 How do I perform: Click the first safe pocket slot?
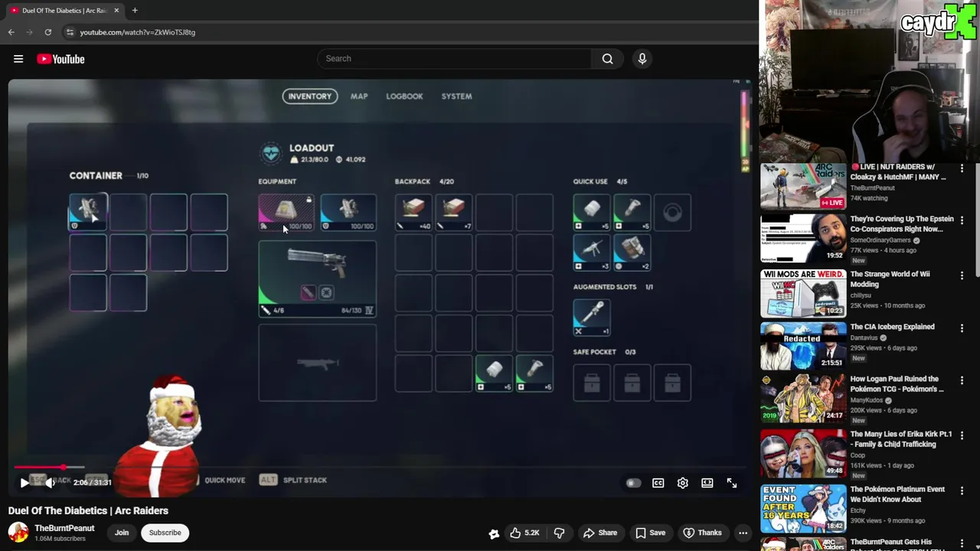[x=592, y=383]
